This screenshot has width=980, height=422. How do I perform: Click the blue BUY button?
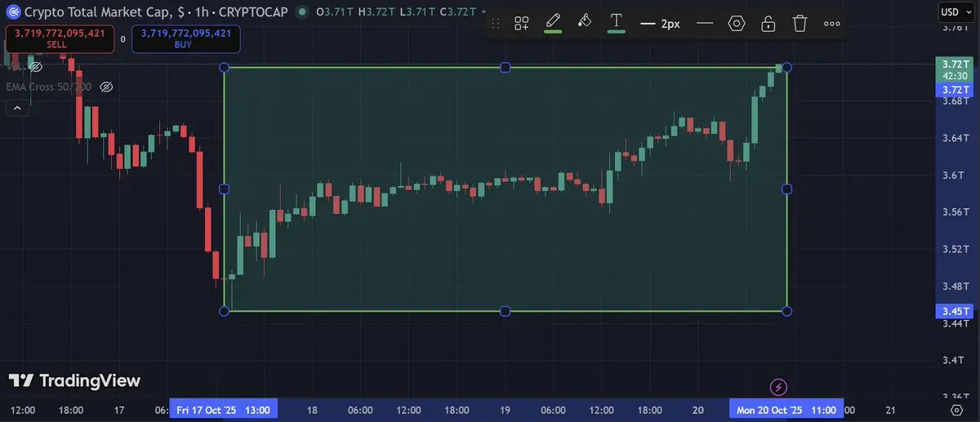tap(185, 38)
